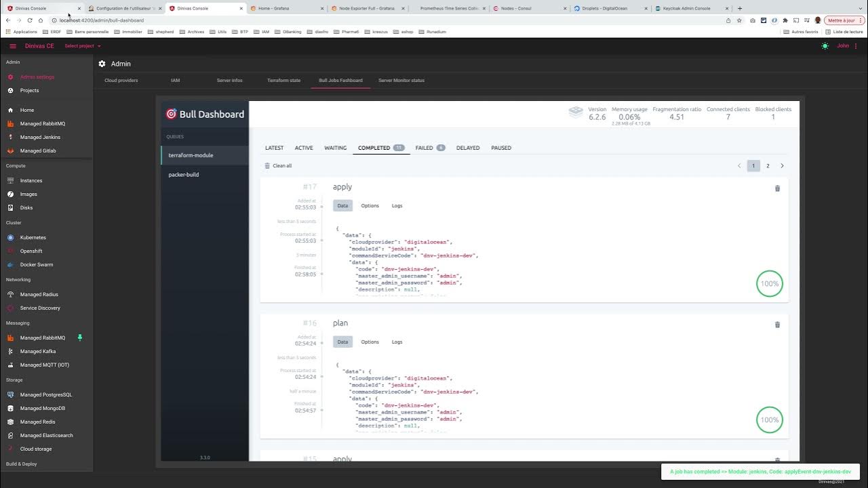Click the Openshift sidebar icon
The height and width of the screenshot is (488, 868).
pyautogui.click(x=11, y=251)
